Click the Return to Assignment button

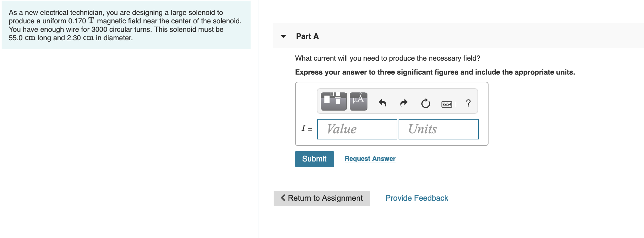point(322,198)
